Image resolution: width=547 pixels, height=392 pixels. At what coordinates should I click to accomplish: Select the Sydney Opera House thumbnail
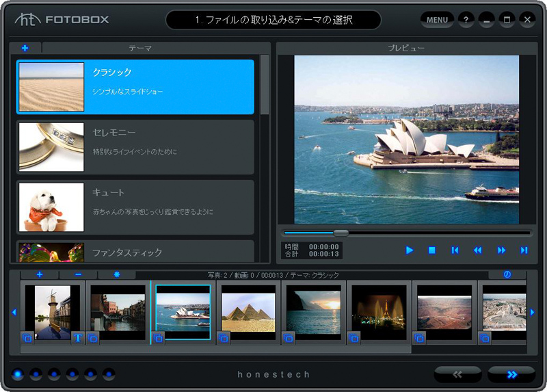pos(183,313)
